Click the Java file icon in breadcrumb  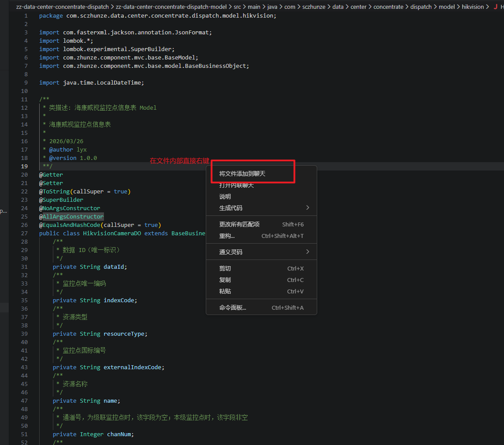[495, 7]
